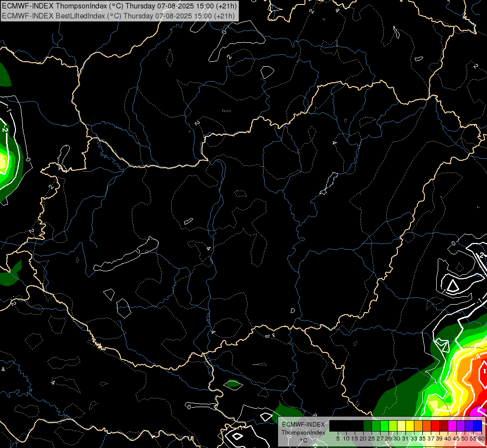Click the legend value '45'

[x=456, y=439]
